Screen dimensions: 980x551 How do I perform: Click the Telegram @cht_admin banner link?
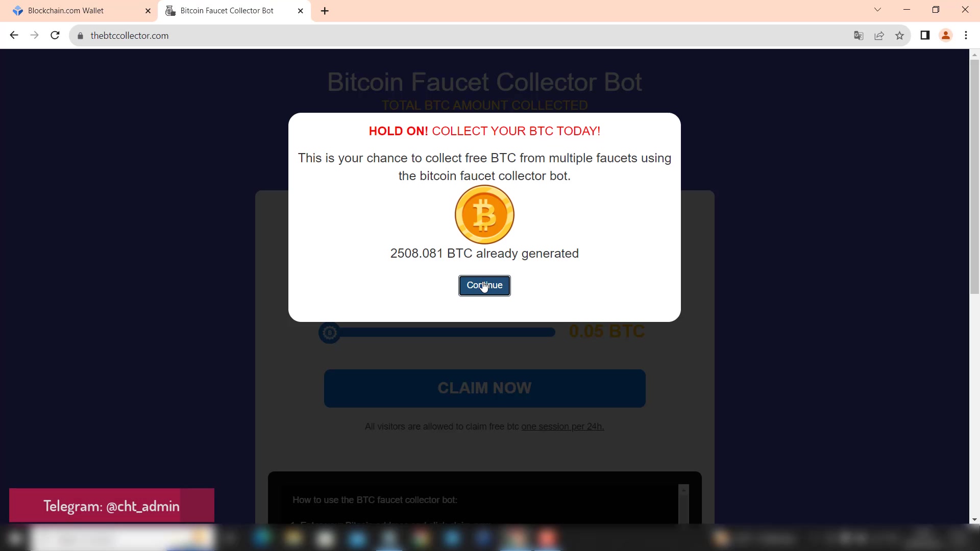point(112,506)
